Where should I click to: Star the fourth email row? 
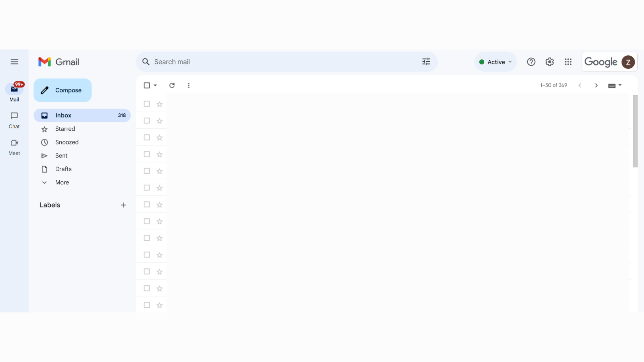click(159, 154)
